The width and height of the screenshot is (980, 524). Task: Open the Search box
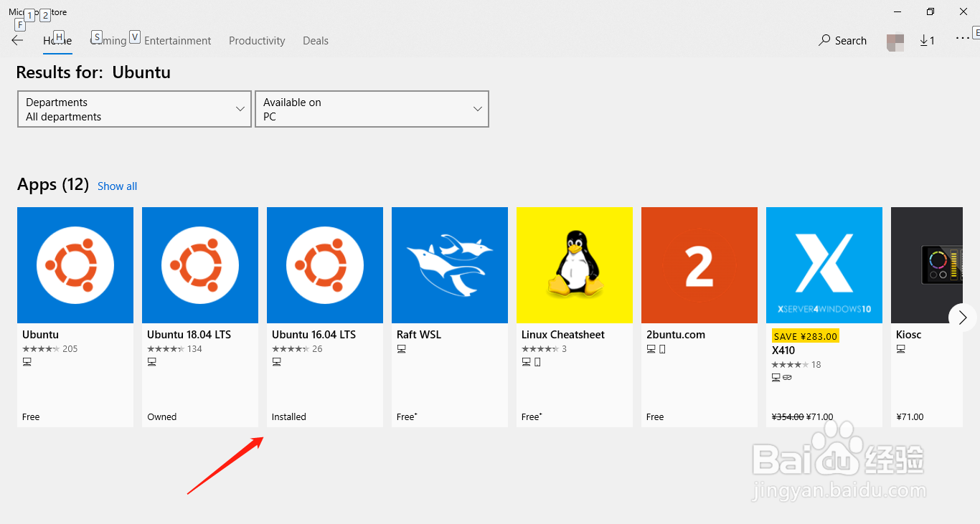843,41
